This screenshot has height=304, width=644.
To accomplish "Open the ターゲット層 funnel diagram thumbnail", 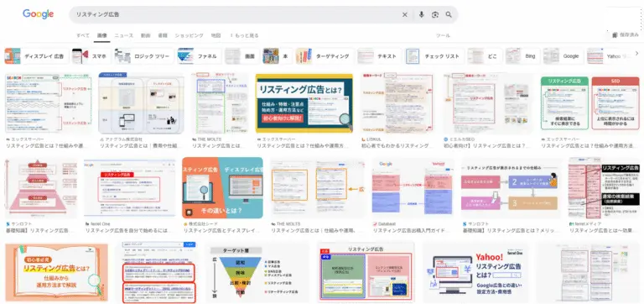I will point(257,273).
